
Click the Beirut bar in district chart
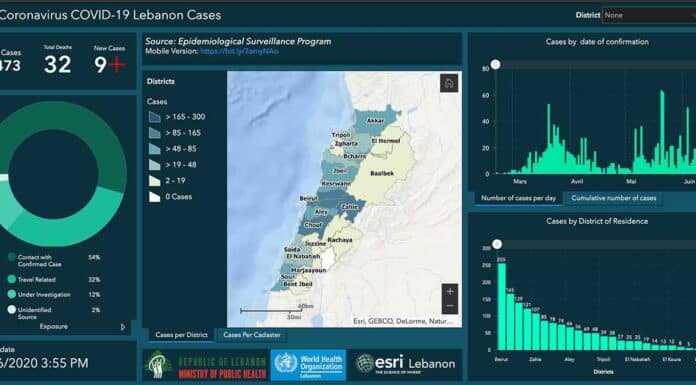(x=502, y=306)
